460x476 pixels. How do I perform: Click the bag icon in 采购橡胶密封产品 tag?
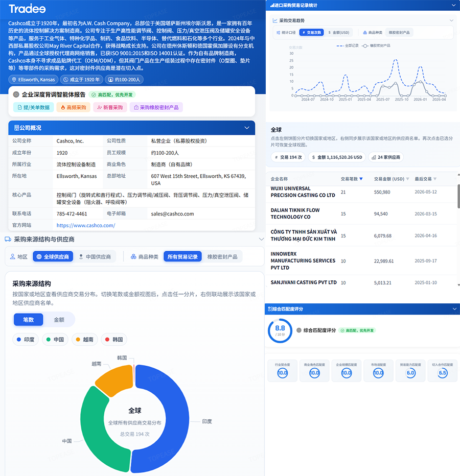(136, 107)
